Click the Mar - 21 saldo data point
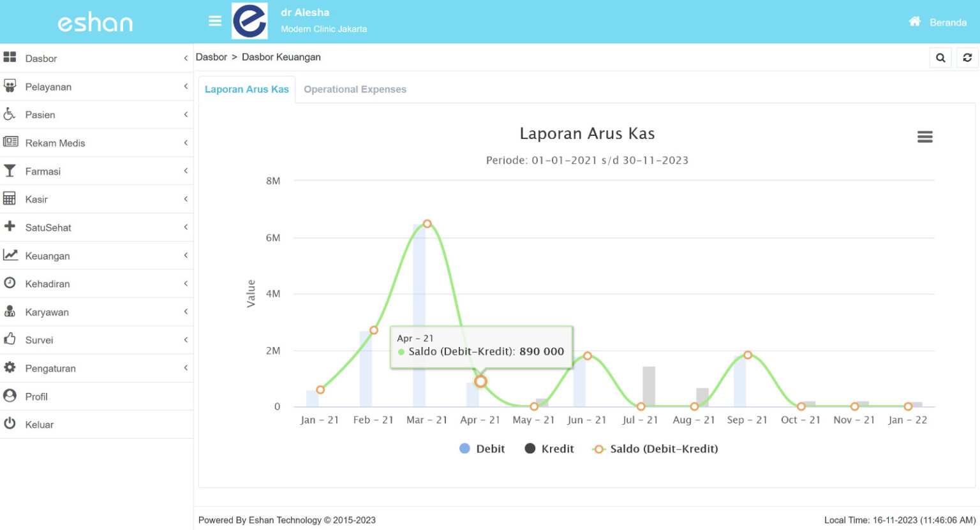Image resolution: width=980 pixels, height=530 pixels. coord(427,224)
